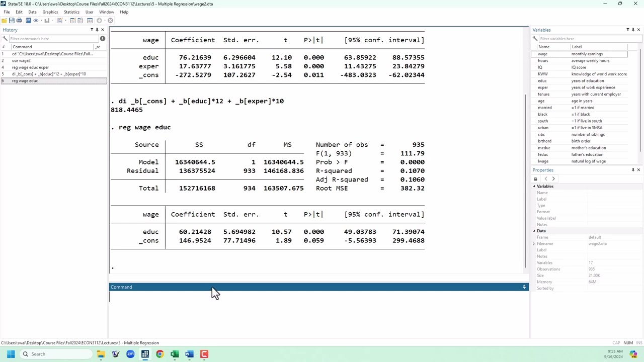Collapse the Data section in Properties

click(x=534, y=231)
